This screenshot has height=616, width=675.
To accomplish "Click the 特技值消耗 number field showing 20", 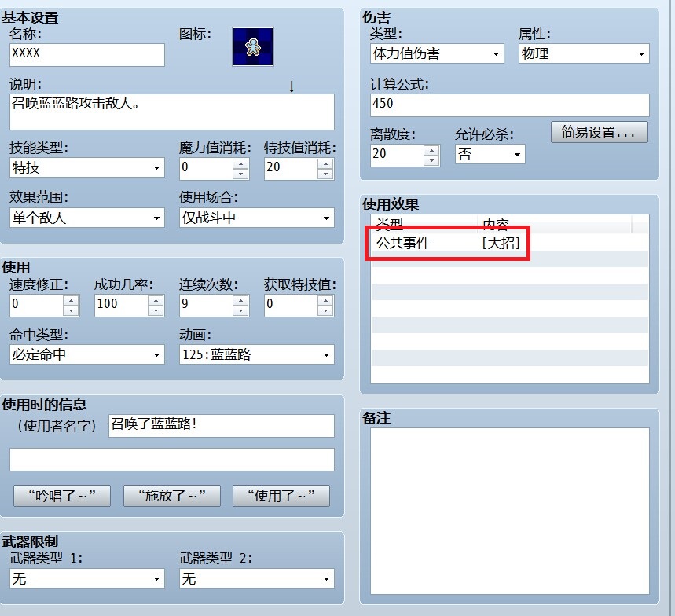I will (291, 169).
